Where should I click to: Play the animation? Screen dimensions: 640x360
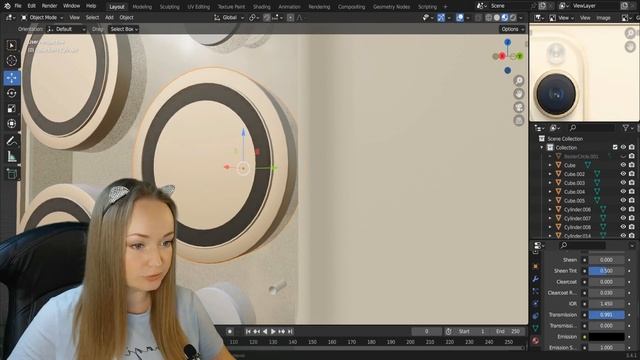[x=273, y=331]
